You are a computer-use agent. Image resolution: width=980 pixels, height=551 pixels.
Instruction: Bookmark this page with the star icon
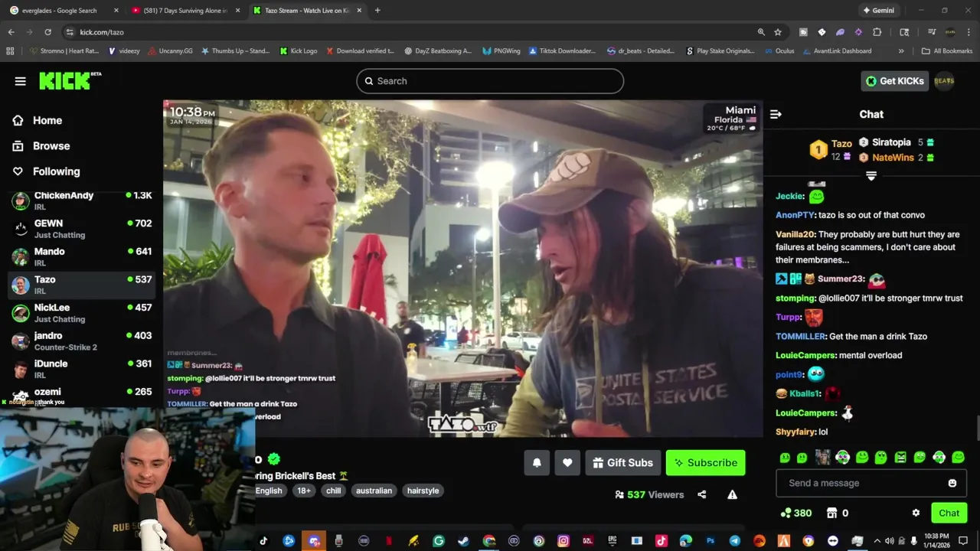tap(778, 32)
